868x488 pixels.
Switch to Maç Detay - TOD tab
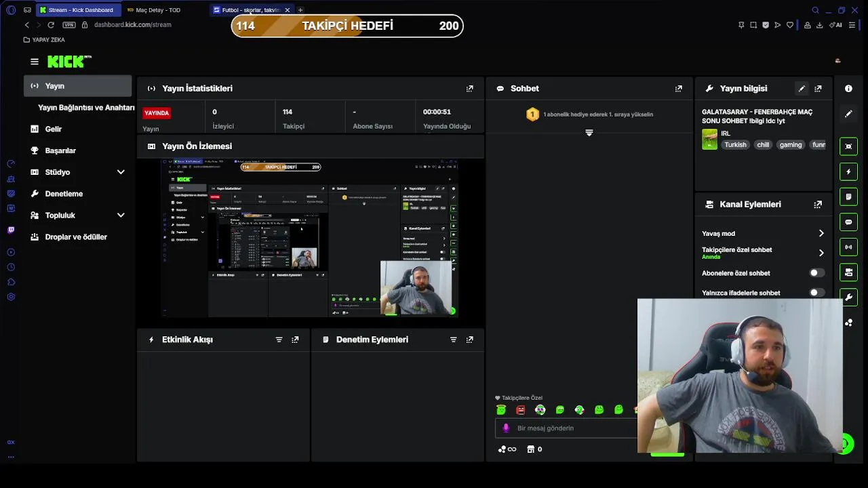point(157,10)
